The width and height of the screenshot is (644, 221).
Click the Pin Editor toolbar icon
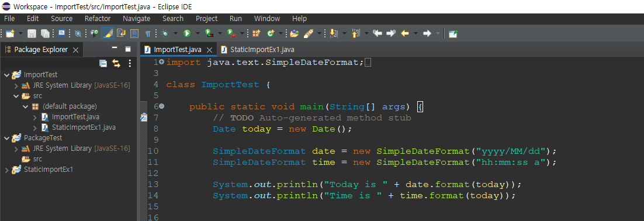coord(453,34)
